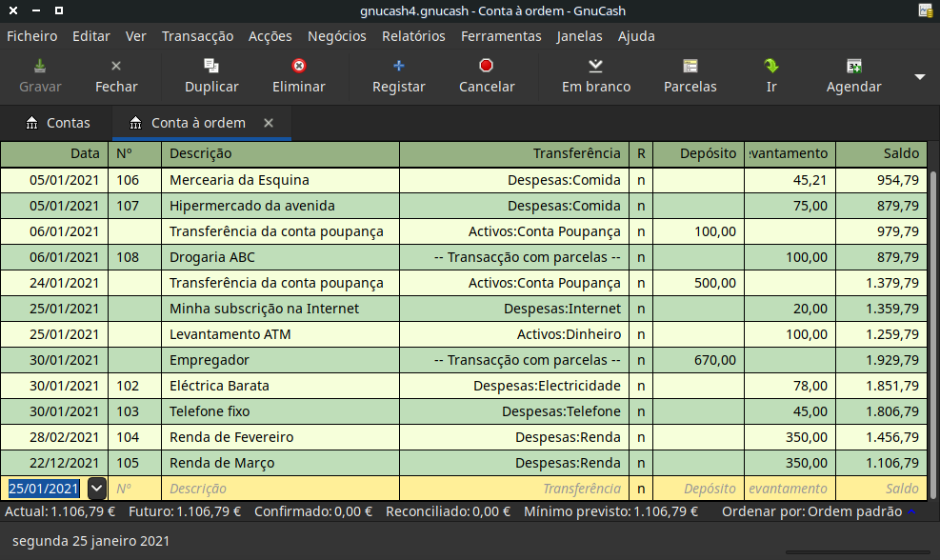Toggle reconciliation flag on Levantamento ATM row
Viewport: 940px width, 560px height.
pyautogui.click(x=640, y=333)
